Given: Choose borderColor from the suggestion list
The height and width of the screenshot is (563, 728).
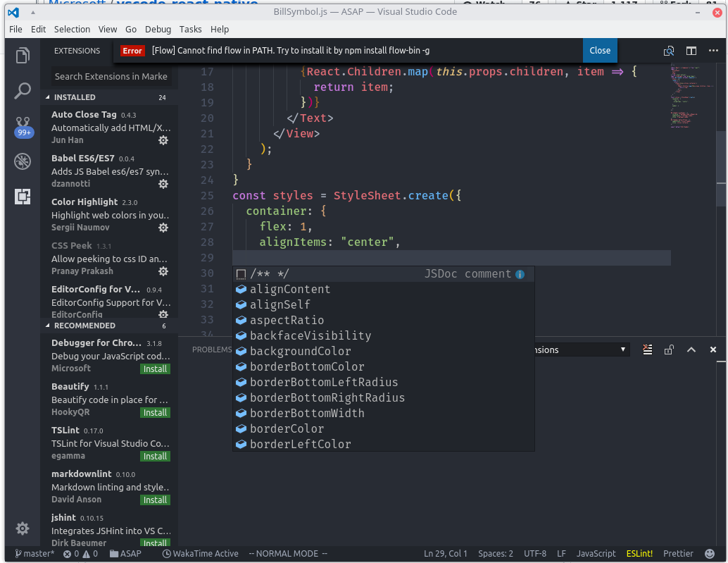Looking at the screenshot, I should tap(384, 428).
